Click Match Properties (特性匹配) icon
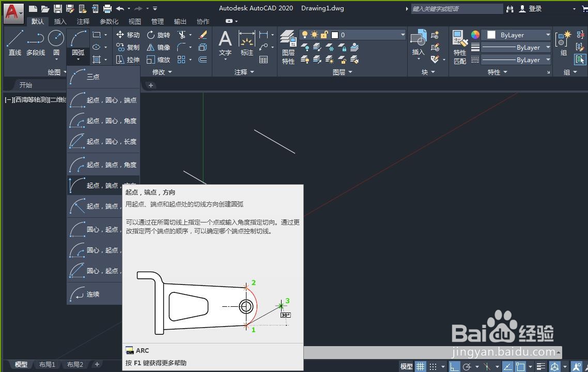 point(460,47)
